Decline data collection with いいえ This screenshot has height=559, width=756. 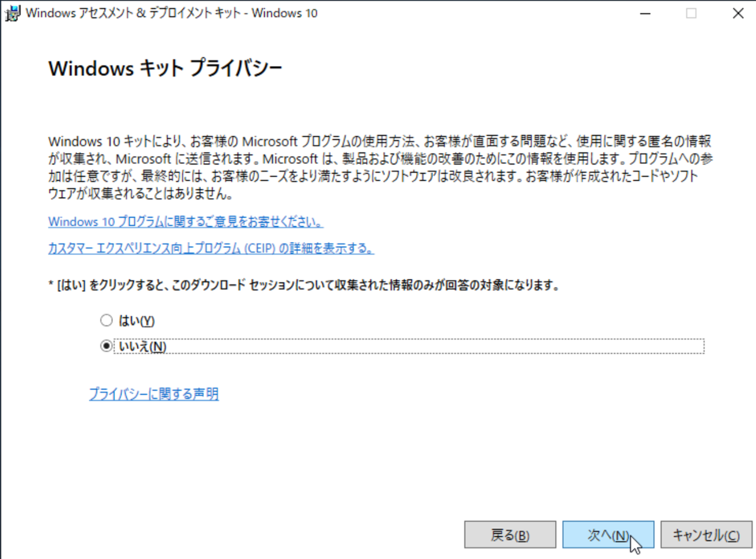point(107,346)
